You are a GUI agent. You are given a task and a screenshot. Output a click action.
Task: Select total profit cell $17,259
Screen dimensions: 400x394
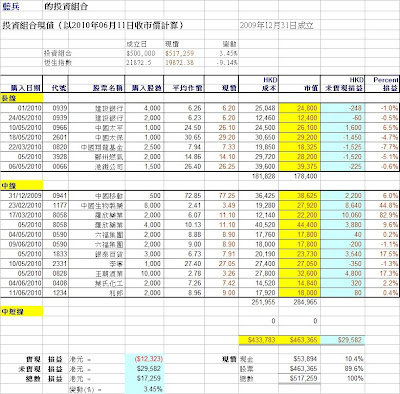pos(144,378)
